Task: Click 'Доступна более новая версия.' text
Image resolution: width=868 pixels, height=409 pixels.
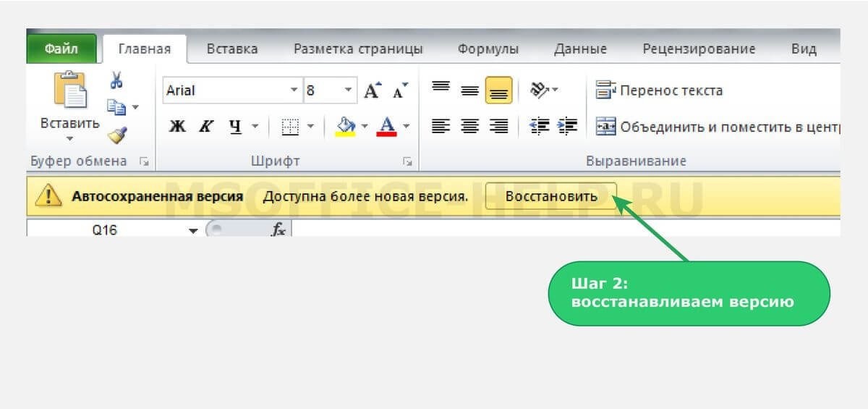Action: (x=365, y=196)
